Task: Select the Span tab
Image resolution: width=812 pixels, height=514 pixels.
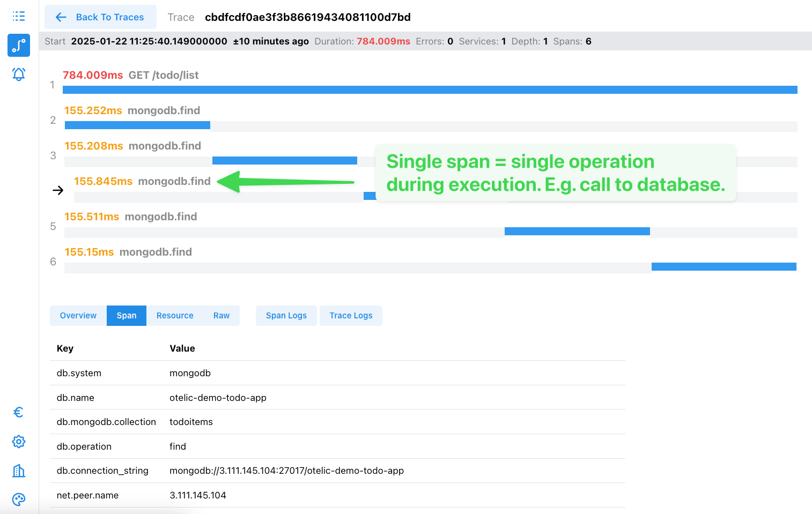Action: tap(127, 316)
